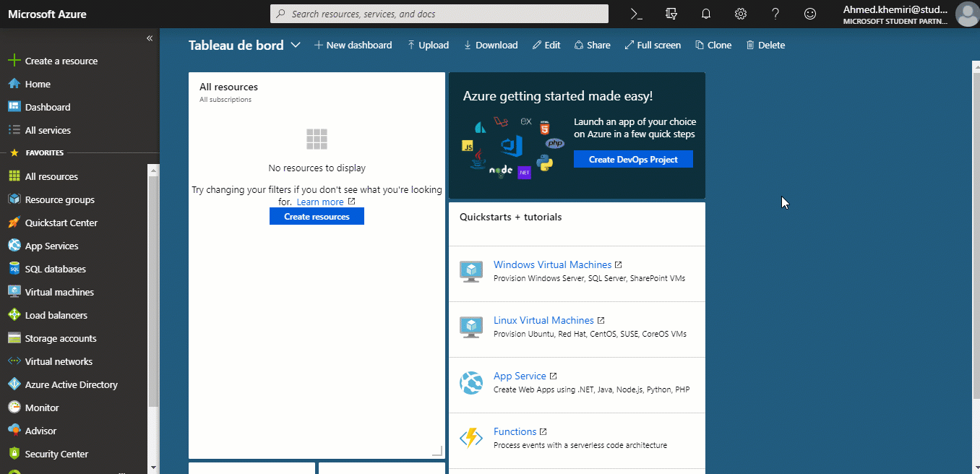Expand the Tableau de bord dashboard dropdown
The image size is (980, 474).
pos(295,45)
